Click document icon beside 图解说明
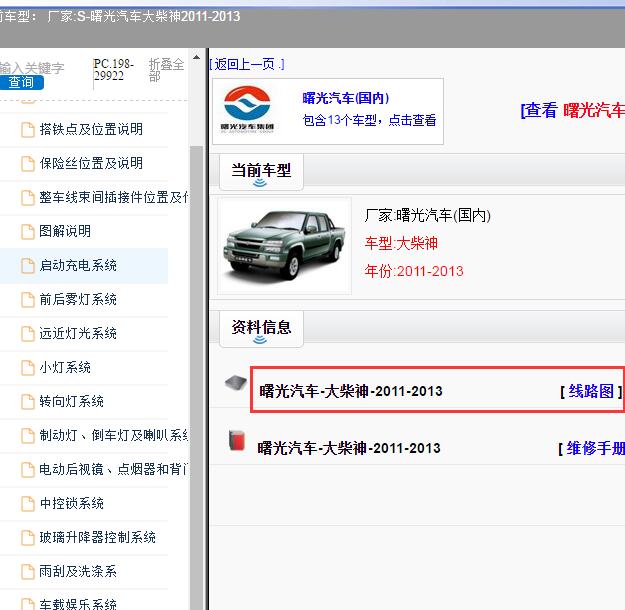Viewport: 625px width, 610px height. click(x=28, y=232)
